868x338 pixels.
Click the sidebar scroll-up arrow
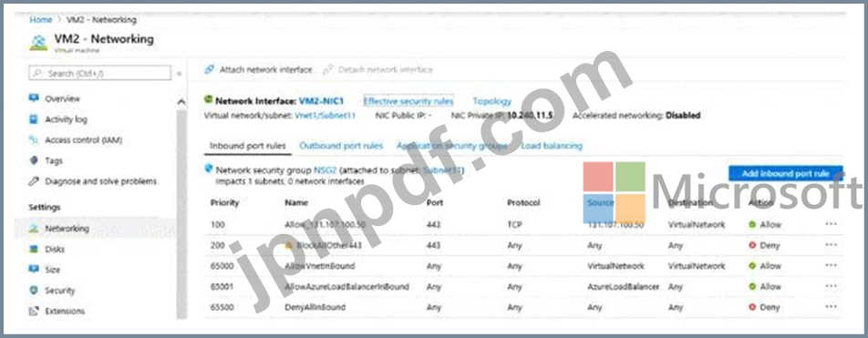[x=181, y=102]
